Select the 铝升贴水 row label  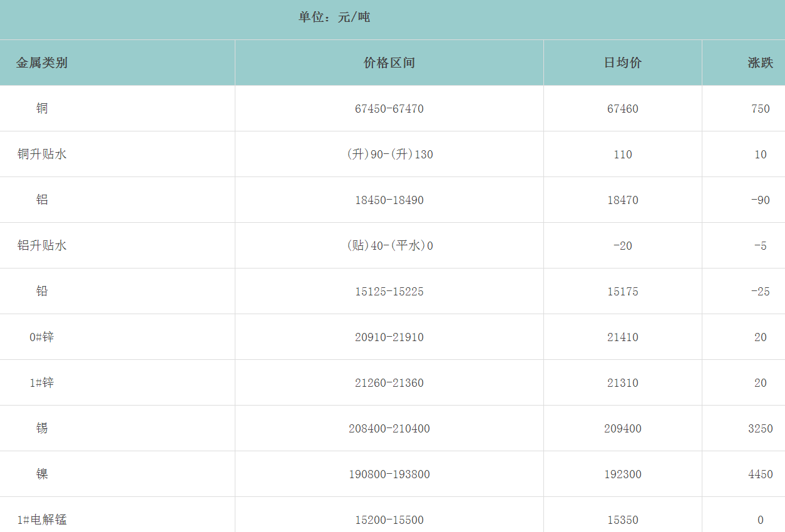tap(42, 246)
